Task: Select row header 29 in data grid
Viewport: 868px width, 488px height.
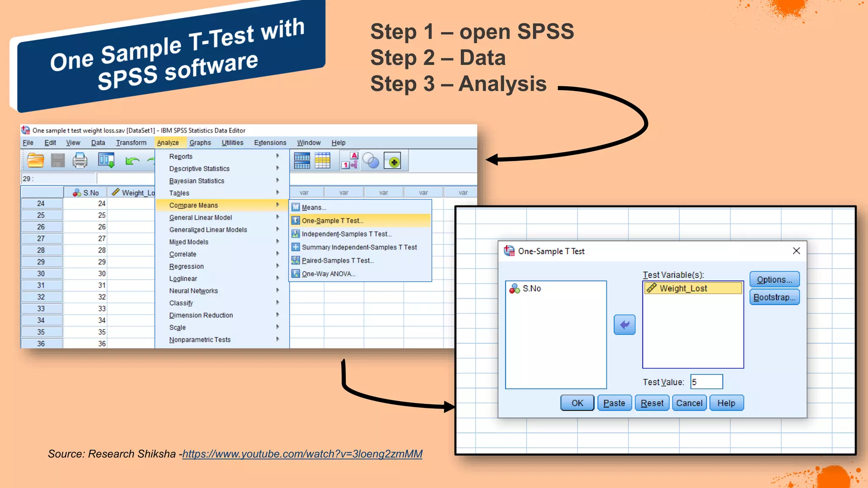Action: 41,262
